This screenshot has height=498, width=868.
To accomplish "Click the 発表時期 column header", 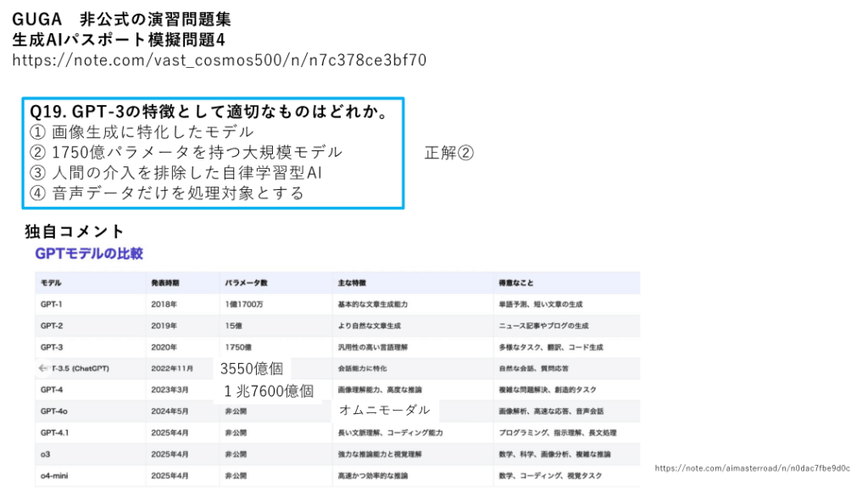I will click(x=164, y=283).
